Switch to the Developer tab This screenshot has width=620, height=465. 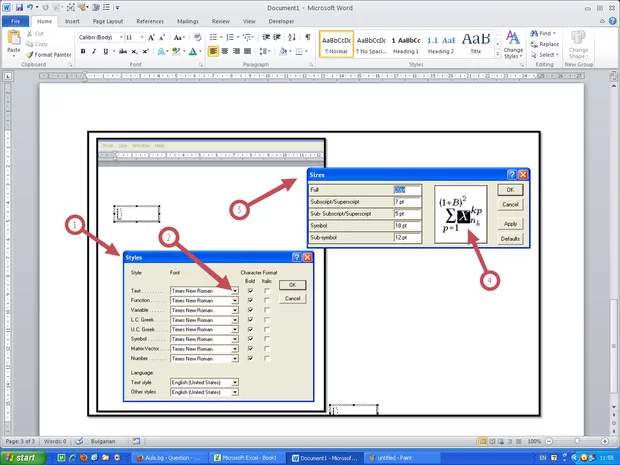[281, 21]
